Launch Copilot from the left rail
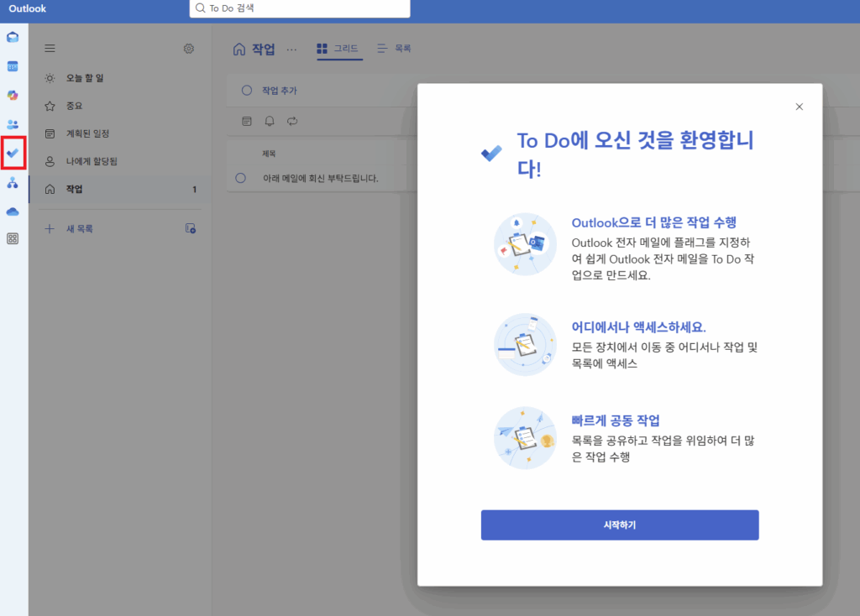Screen dimensions: 860x616 (x=13, y=95)
